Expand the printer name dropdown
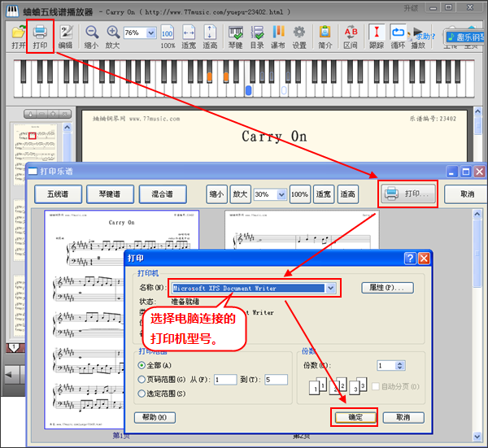488x448 pixels. [x=330, y=288]
